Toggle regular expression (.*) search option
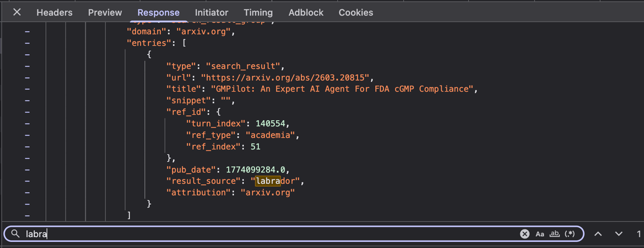This screenshot has width=644, height=248. [570, 234]
